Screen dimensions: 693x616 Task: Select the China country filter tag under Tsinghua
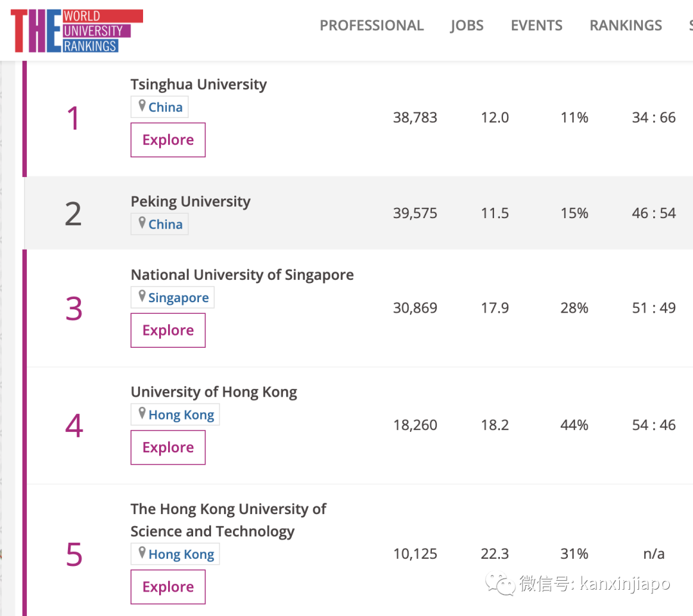point(159,107)
